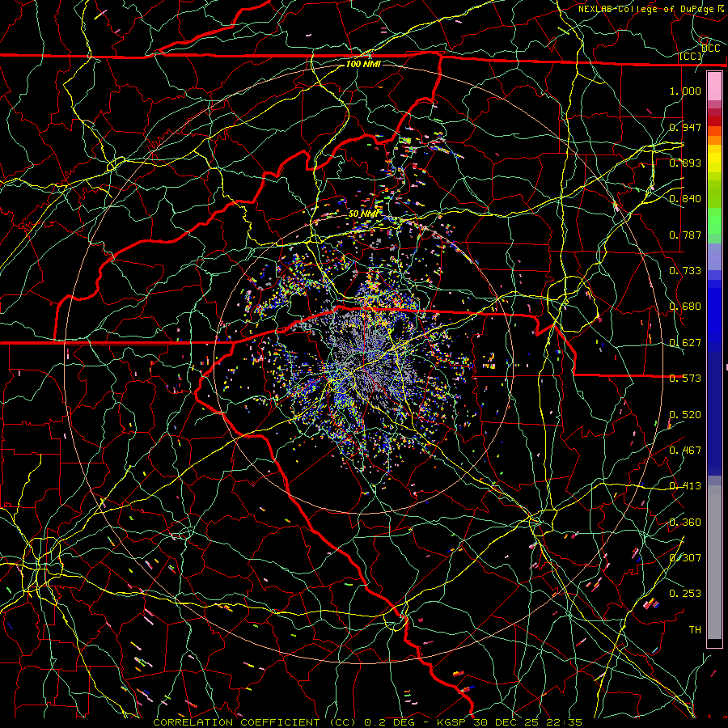This screenshot has height=728, width=728.
Task: Click the 0.947 scale value
Action: tap(685, 127)
